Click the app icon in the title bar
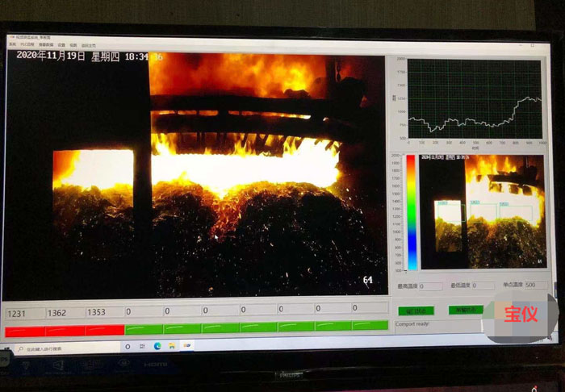 [11, 37]
